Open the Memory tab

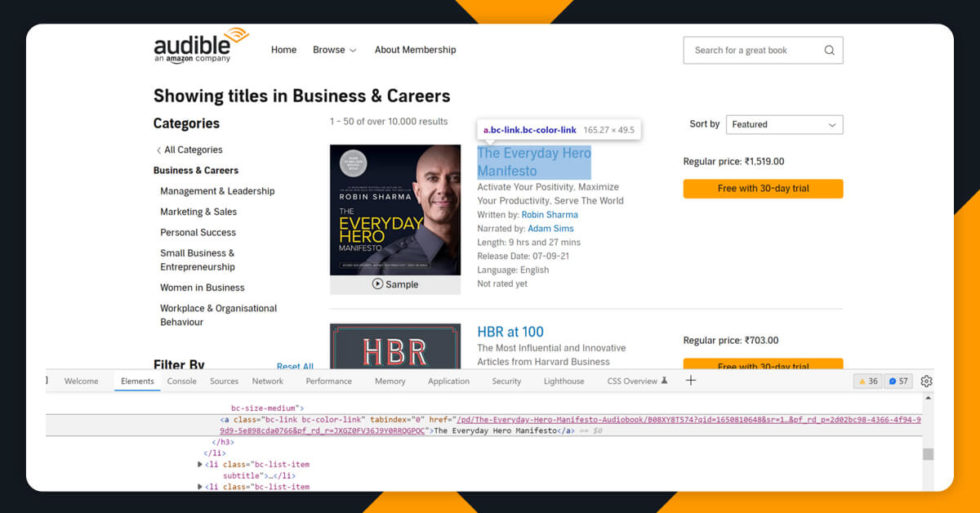390,381
